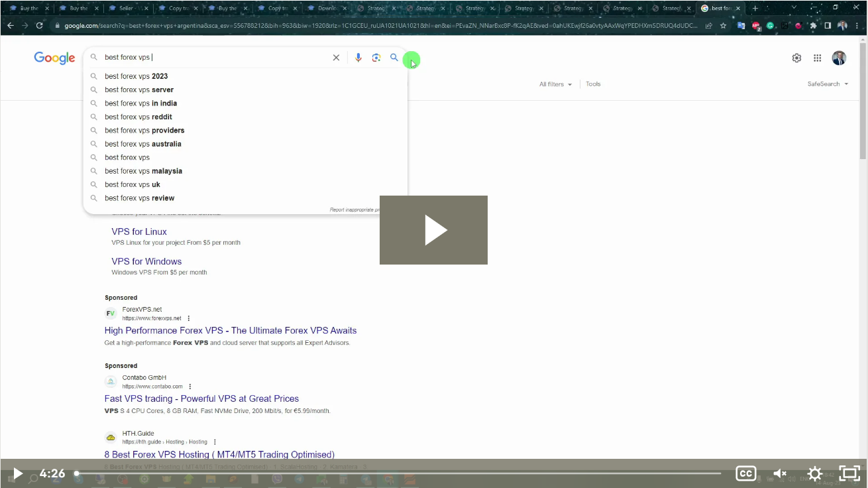Screen dimensions: 868x488
Task: Seek ahead on the video progress bar
Action: click(x=398, y=473)
